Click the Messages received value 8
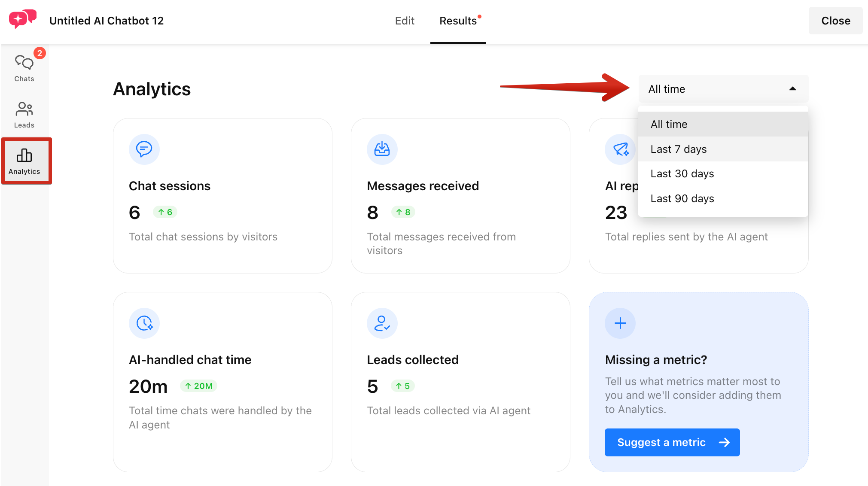 tap(372, 213)
